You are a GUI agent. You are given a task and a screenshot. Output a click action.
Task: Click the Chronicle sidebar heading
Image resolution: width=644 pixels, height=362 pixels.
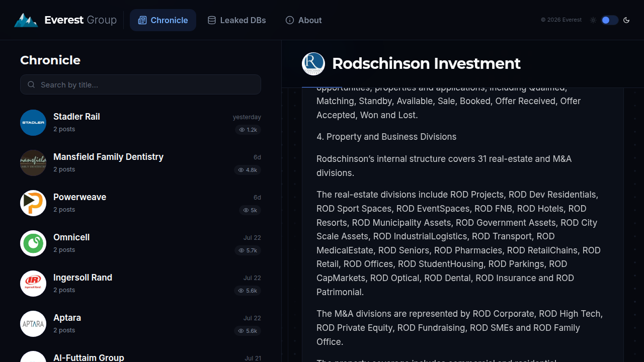(50, 60)
